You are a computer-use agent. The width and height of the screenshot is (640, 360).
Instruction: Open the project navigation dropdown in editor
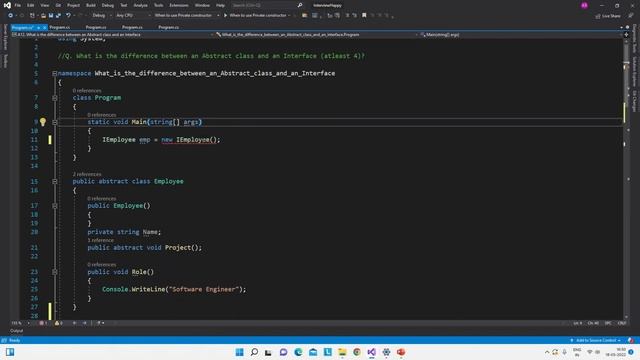click(x=113, y=35)
